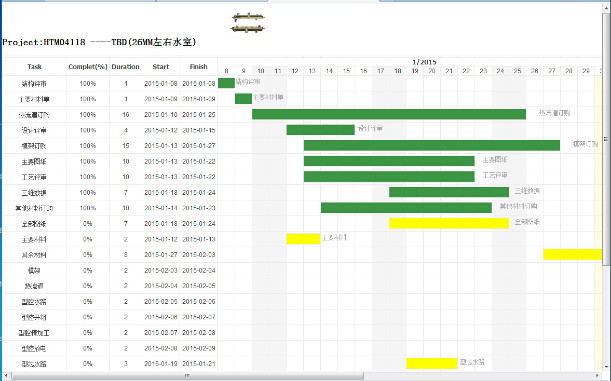
Task: Select the 16-day green bar starting January 10
Action: coord(389,114)
